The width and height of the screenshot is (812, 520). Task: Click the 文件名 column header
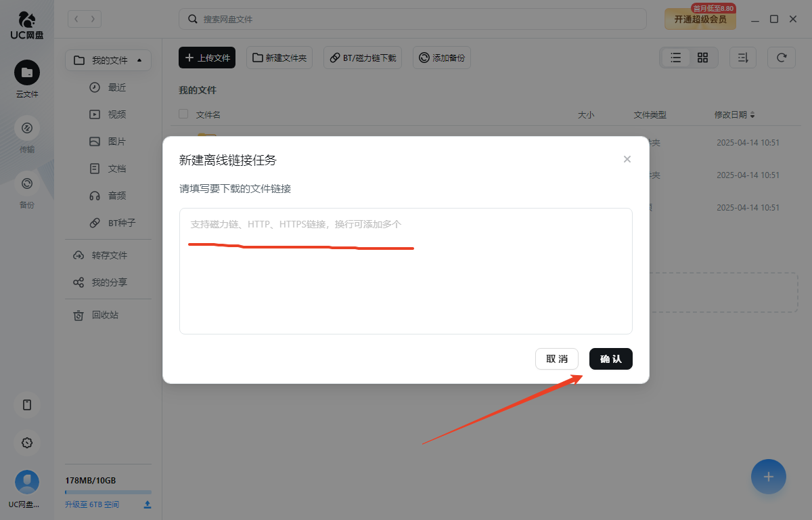(x=208, y=115)
